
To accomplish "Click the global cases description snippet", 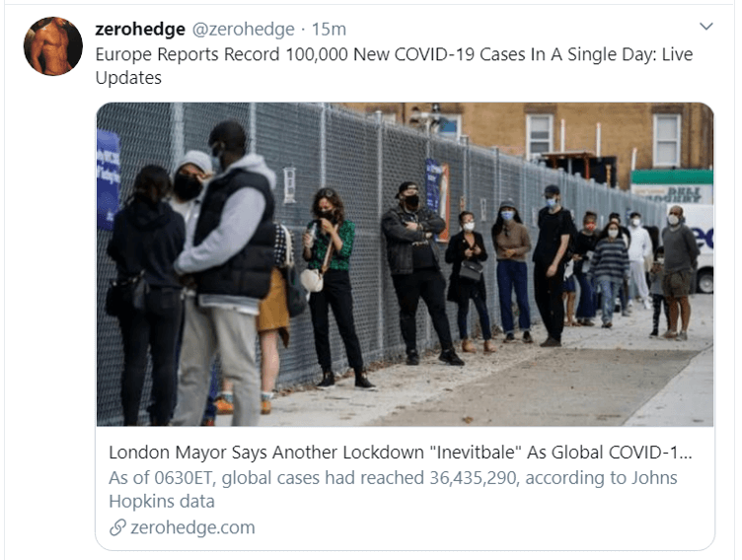I will [x=393, y=490].
